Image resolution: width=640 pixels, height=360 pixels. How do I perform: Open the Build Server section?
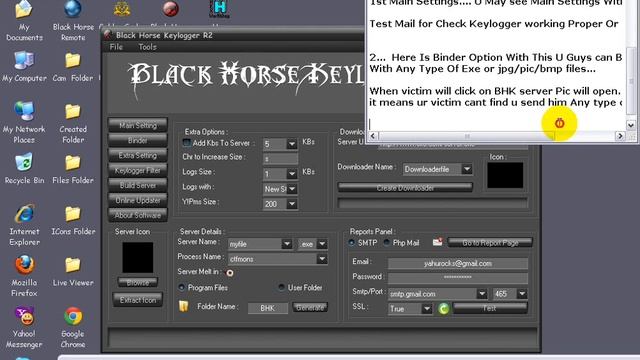138,185
